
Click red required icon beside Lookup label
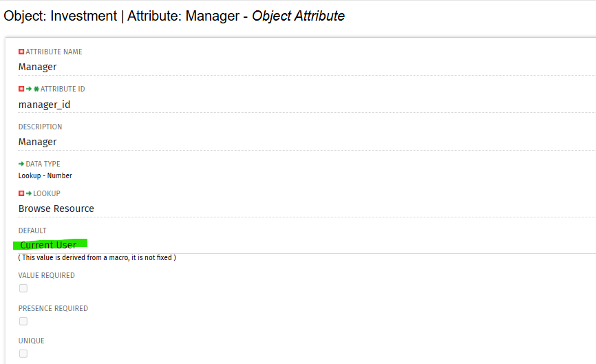pos(21,194)
